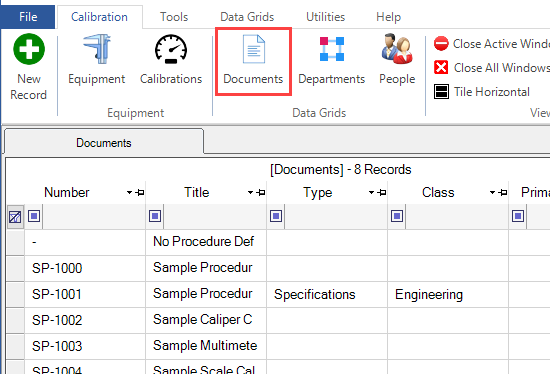
Task: Click the Close Active Window red icon
Action: tap(441, 44)
